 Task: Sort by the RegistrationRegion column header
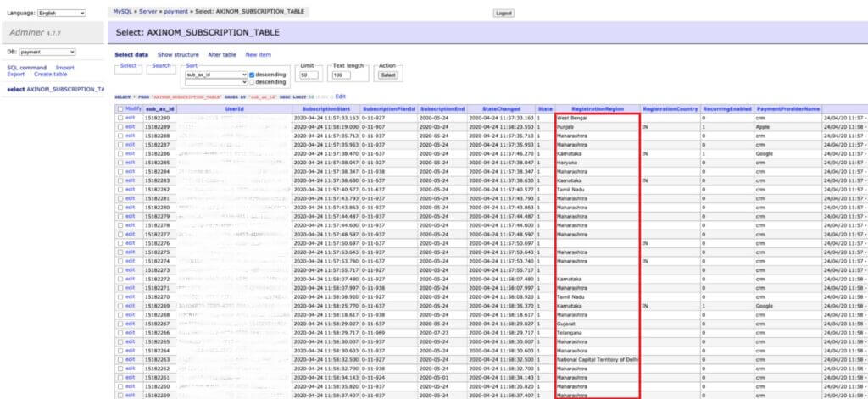coord(598,109)
